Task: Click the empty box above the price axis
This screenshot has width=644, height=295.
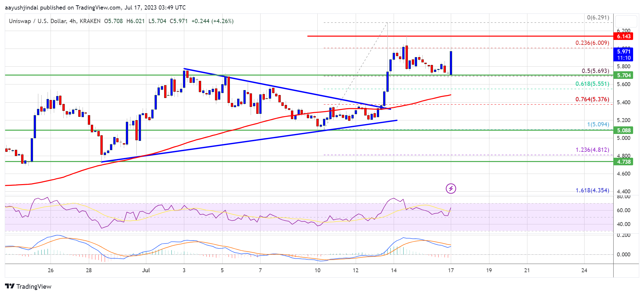Action: tap(626, 21)
